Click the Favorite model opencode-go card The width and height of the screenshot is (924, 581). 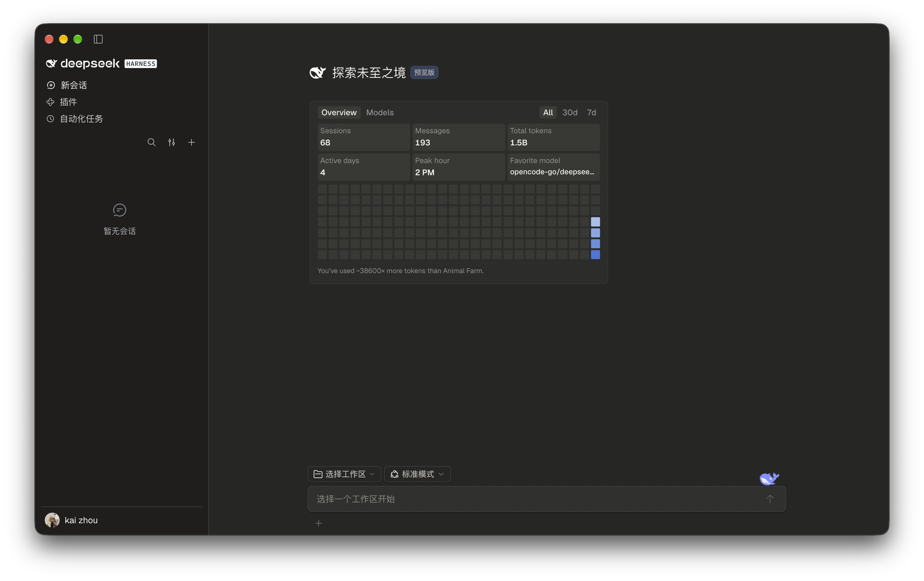click(x=553, y=167)
